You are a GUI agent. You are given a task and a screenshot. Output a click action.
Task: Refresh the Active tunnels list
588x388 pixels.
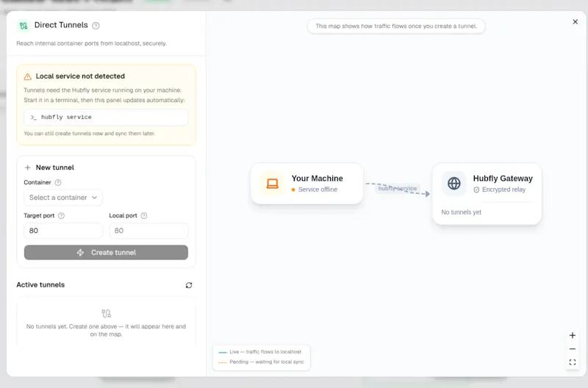189,285
